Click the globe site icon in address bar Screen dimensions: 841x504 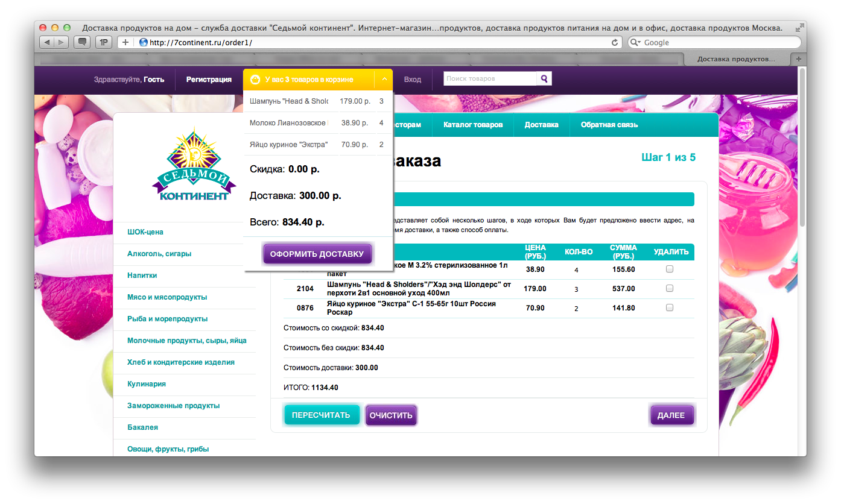coord(144,42)
